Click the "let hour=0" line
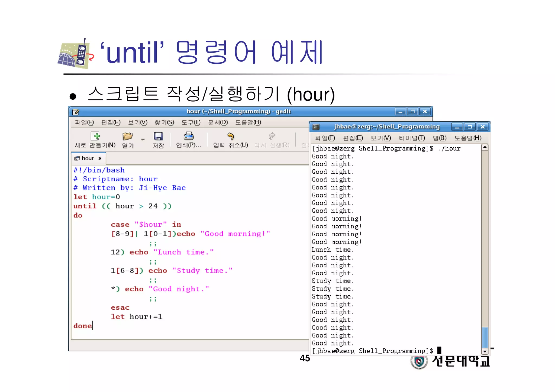The image size is (555, 392). pos(97,197)
